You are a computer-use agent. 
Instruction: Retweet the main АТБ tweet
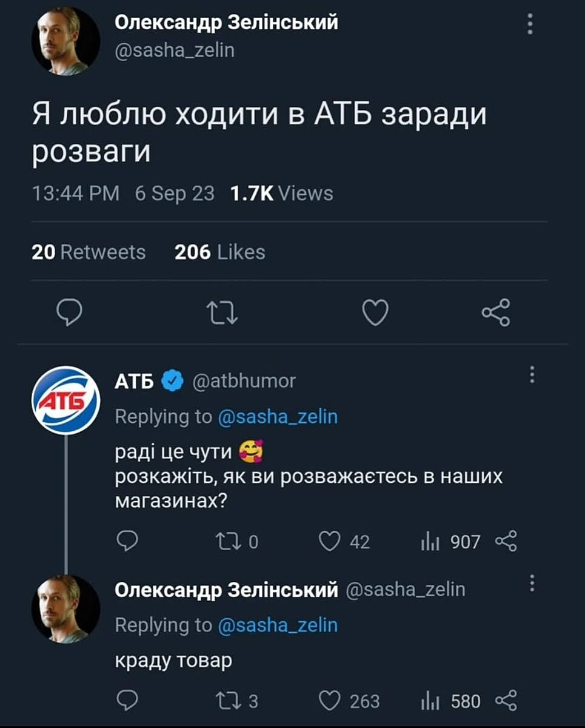pos(222,313)
